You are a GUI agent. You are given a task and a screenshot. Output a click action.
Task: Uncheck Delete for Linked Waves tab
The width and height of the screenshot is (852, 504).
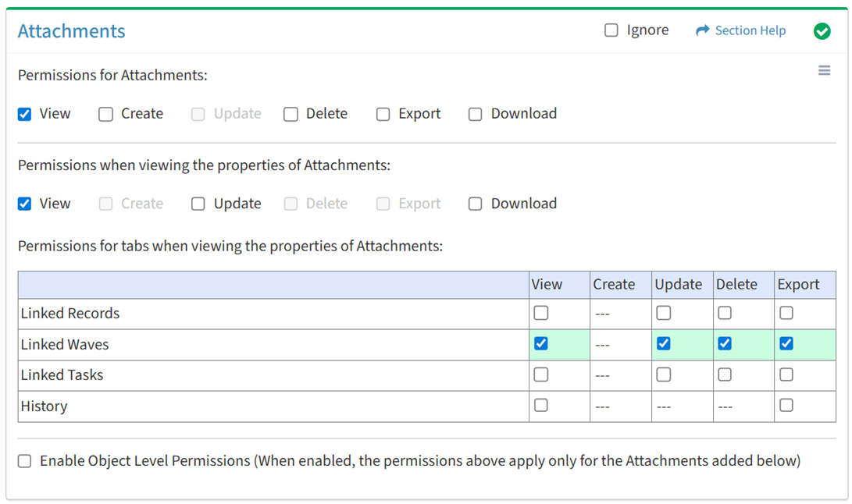(x=725, y=344)
